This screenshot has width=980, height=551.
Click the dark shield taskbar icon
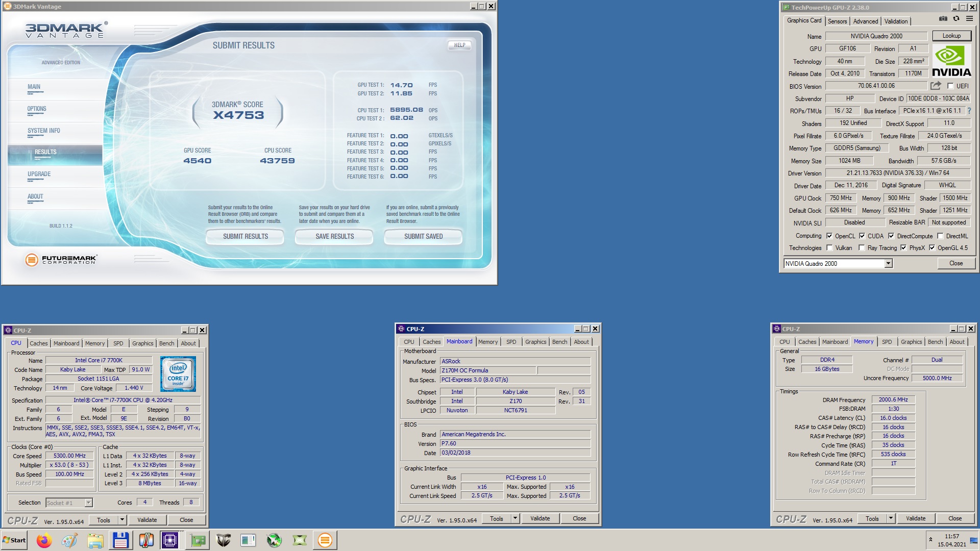223,540
